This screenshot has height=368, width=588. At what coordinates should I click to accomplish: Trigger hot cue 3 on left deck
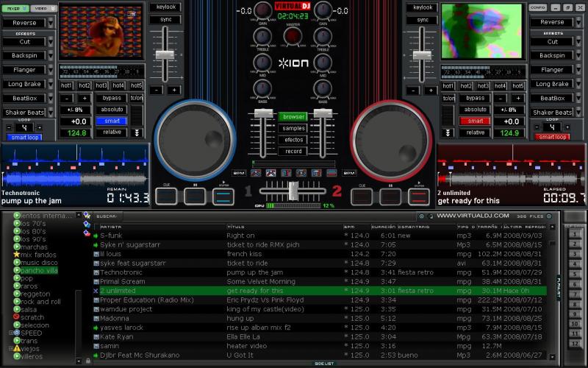103,85
